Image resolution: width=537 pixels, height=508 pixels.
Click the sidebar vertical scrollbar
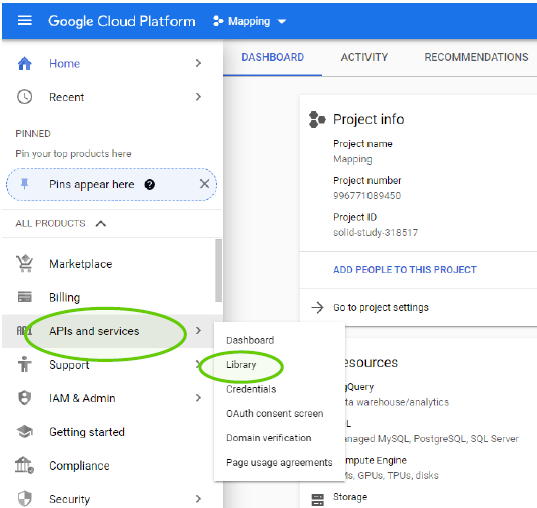pyautogui.click(x=218, y=271)
